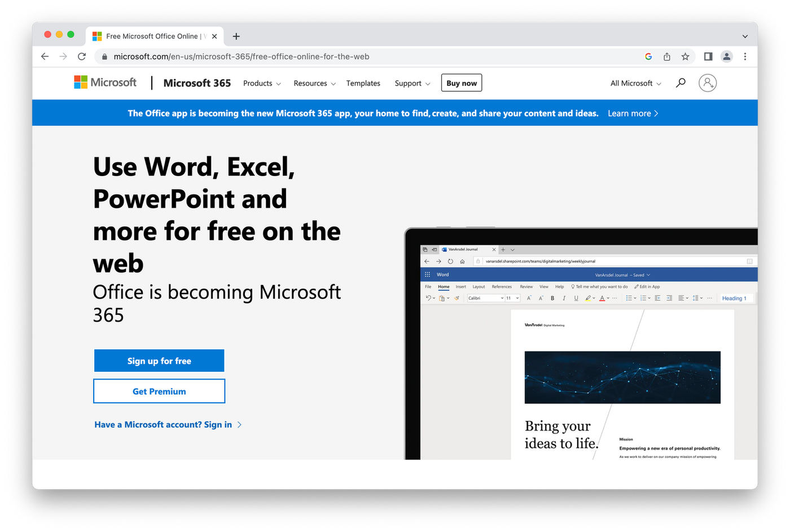Select the Bold formatting icon
The image size is (790, 532).
[552, 298]
